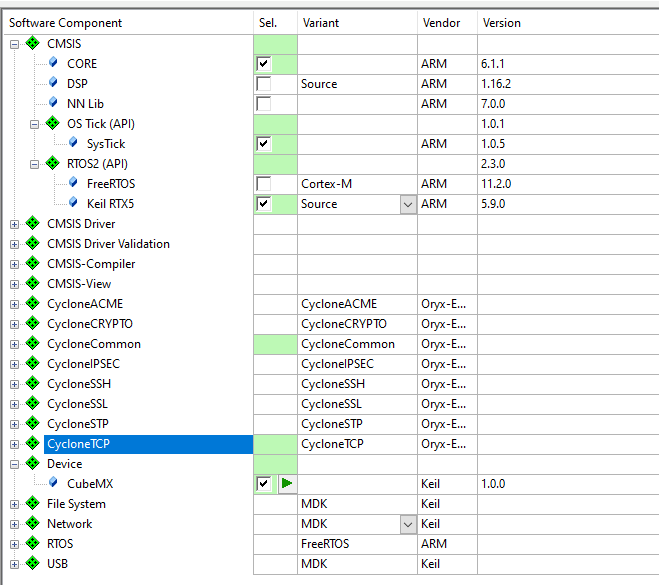Image resolution: width=659 pixels, height=585 pixels.
Task: Enable the DSP component checkbox
Action: (x=264, y=84)
